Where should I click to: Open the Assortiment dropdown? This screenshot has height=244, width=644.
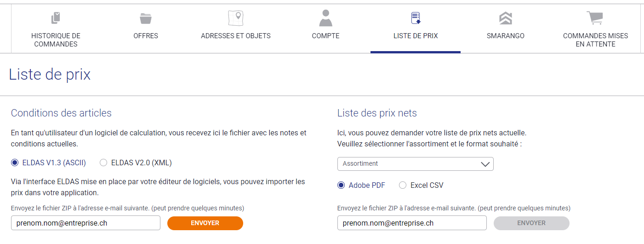point(416,164)
